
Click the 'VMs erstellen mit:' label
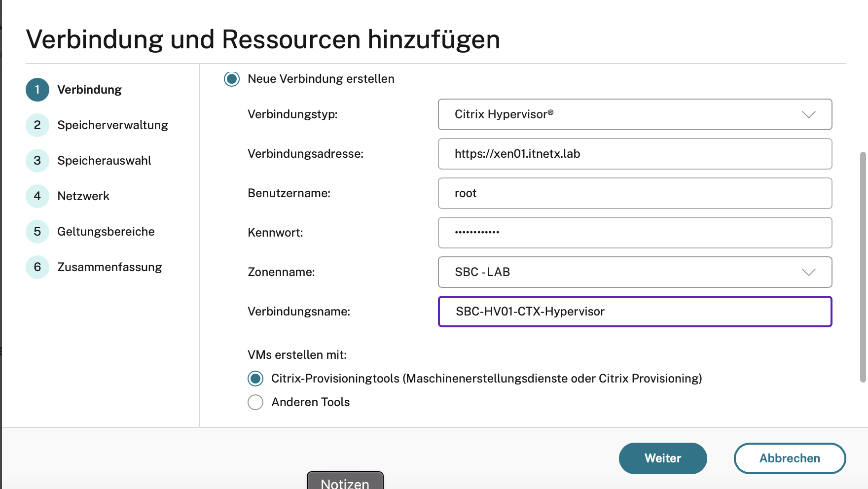pos(297,355)
